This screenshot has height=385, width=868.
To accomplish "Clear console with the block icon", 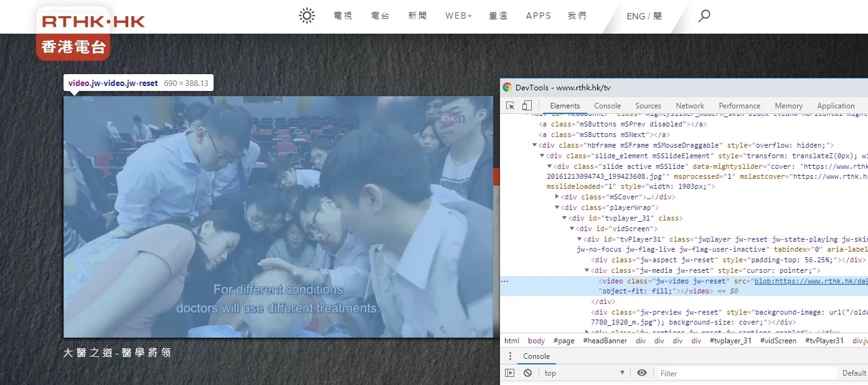I will [527, 373].
